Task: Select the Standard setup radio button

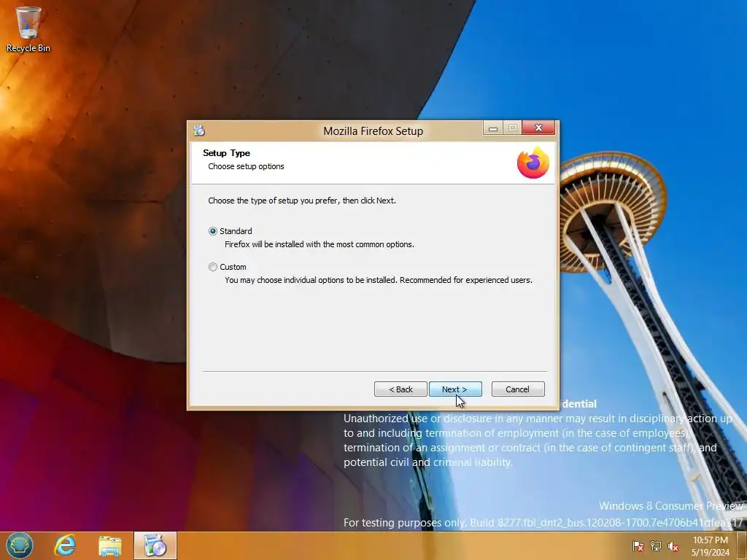Action: point(213,231)
